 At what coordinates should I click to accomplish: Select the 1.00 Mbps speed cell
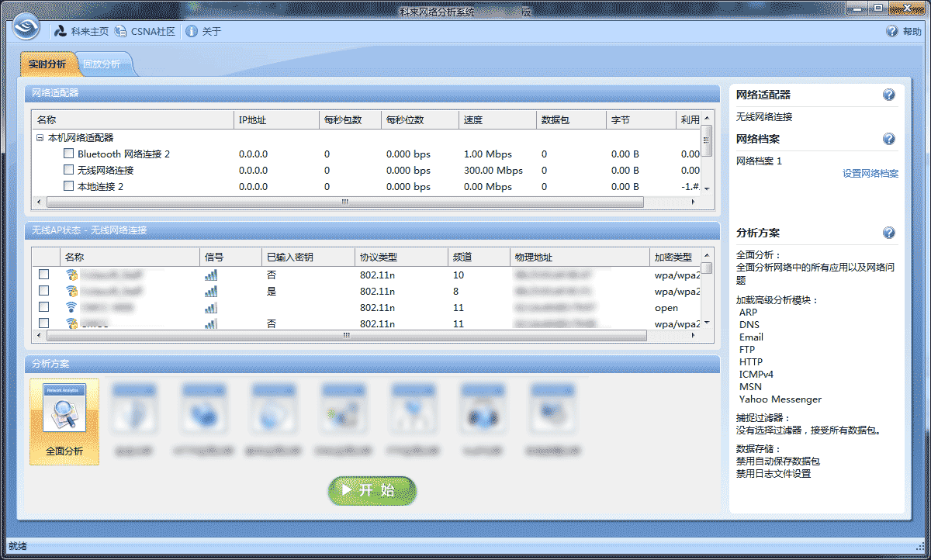[488, 154]
